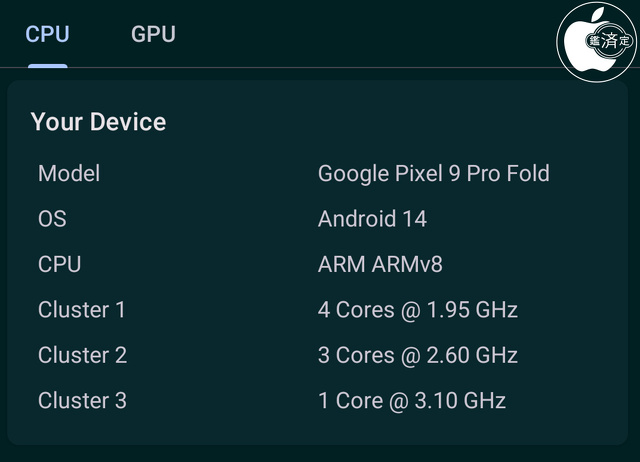Open the GPU tab
The width and height of the screenshot is (640, 462).
click(153, 34)
